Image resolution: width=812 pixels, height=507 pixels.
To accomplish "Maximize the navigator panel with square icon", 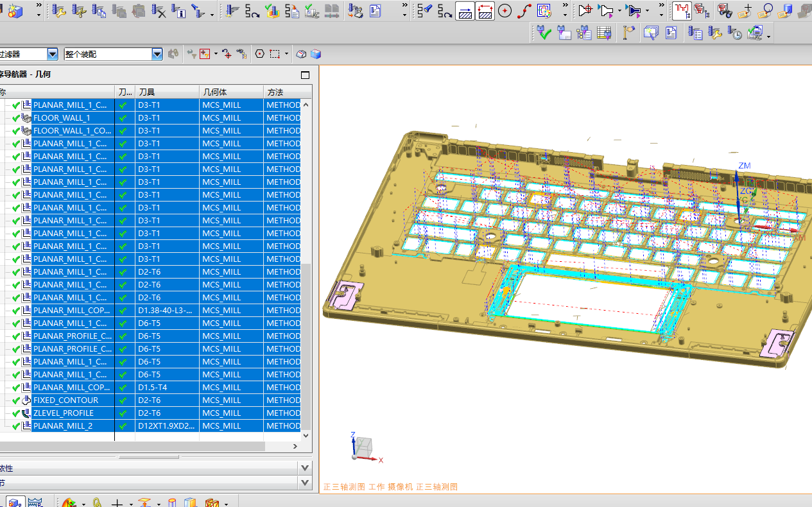I will pos(305,74).
